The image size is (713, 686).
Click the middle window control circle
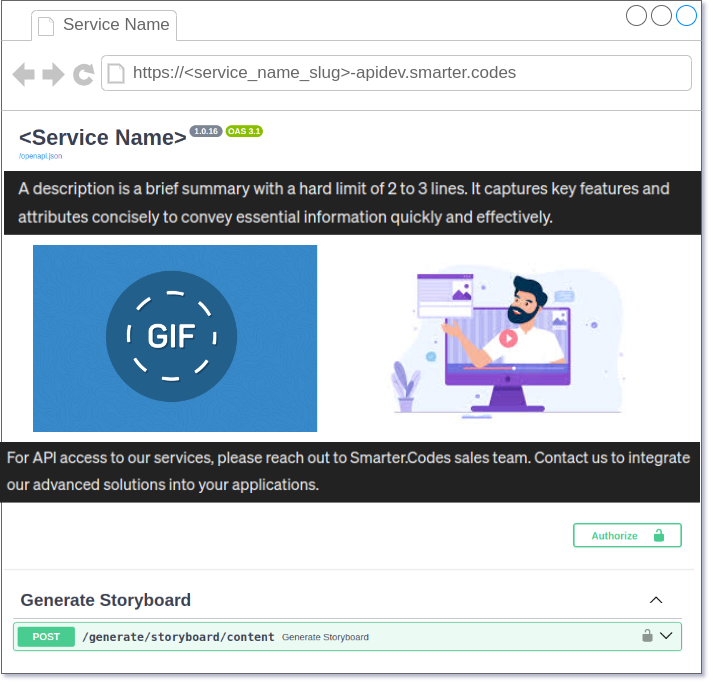661,16
